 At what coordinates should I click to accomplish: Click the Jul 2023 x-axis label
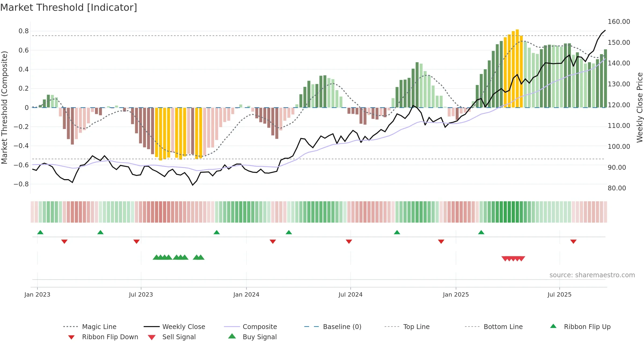pos(141,294)
